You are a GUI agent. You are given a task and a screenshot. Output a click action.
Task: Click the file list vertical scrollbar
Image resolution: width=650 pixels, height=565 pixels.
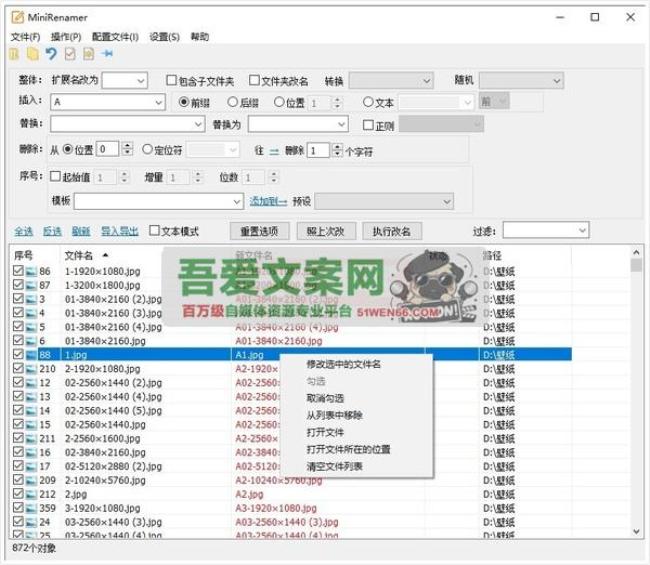click(x=636, y=391)
